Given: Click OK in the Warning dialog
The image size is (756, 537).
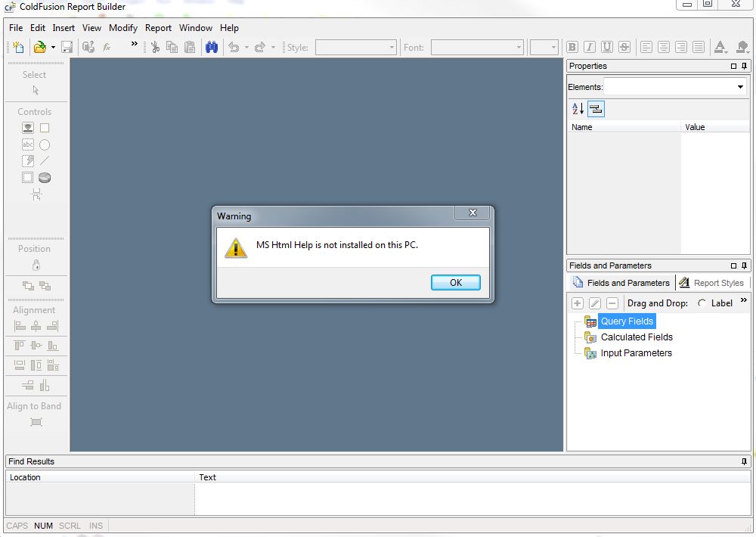Looking at the screenshot, I should [456, 282].
